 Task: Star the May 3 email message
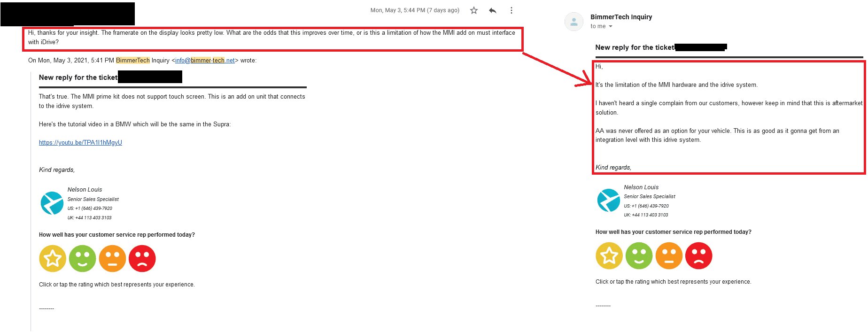click(x=474, y=10)
